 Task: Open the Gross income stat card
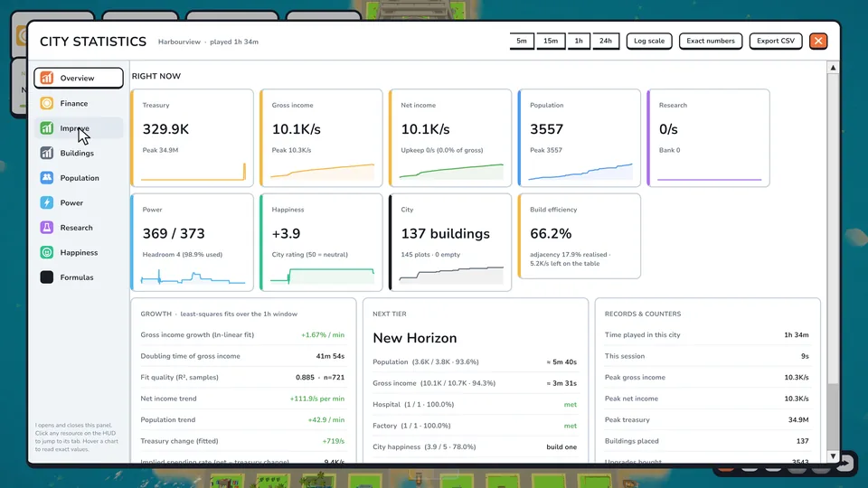click(x=321, y=137)
